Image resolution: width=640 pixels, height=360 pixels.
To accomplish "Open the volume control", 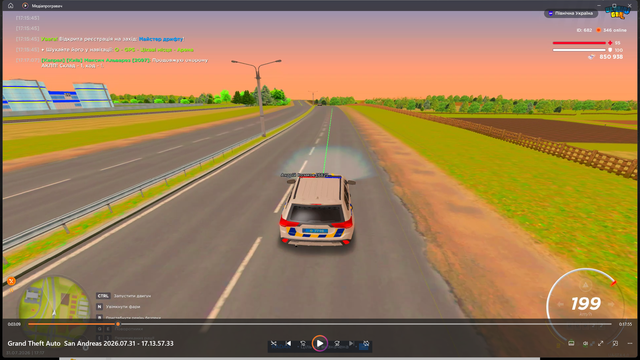I will tap(585, 344).
